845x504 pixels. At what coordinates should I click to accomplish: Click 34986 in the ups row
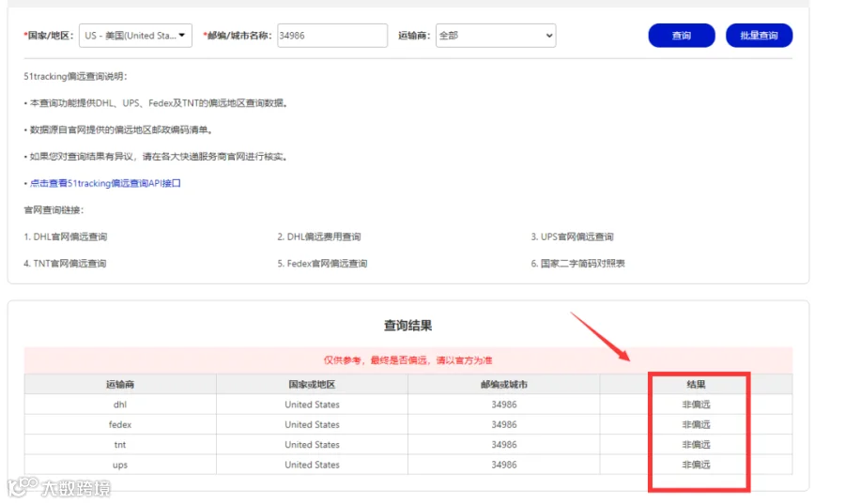[x=504, y=465]
